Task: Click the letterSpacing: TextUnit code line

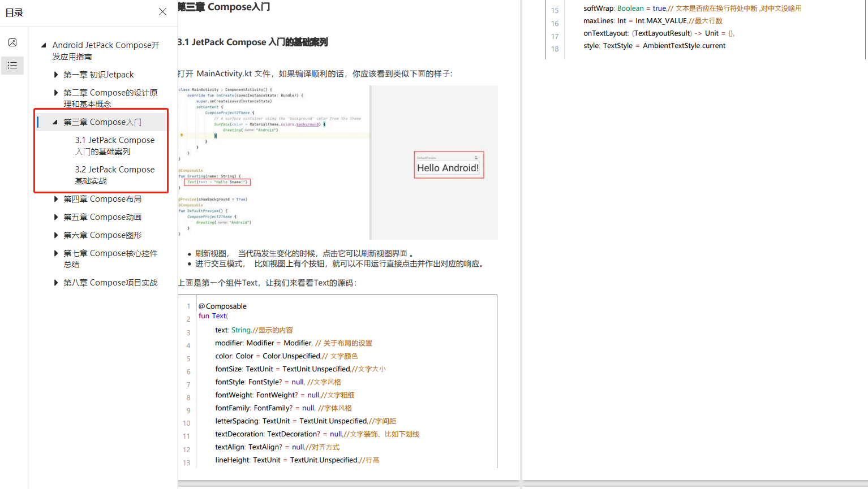Action: 306,421
